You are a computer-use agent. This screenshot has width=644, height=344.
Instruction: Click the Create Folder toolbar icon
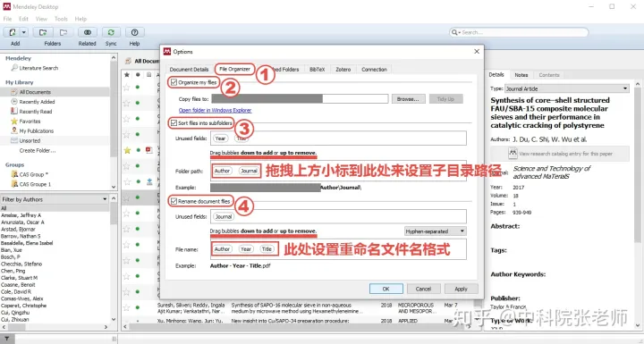click(43, 32)
